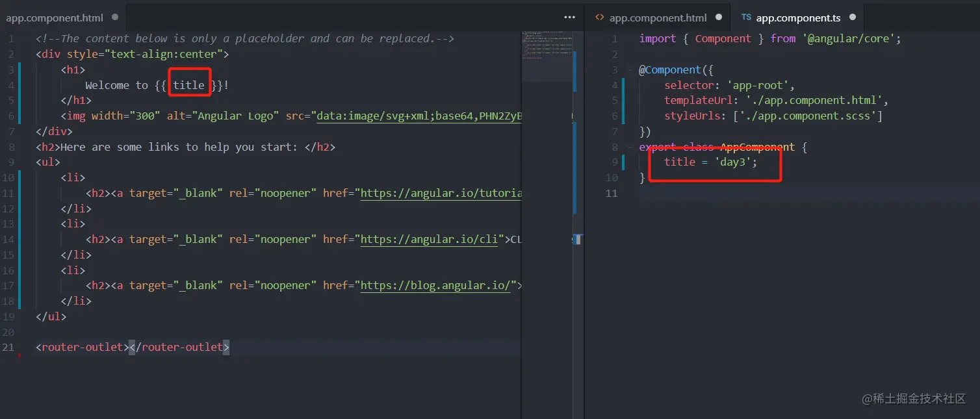The image size is (980, 419).
Task: Activate the left group's app.component.html tab
Action: [55, 18]
